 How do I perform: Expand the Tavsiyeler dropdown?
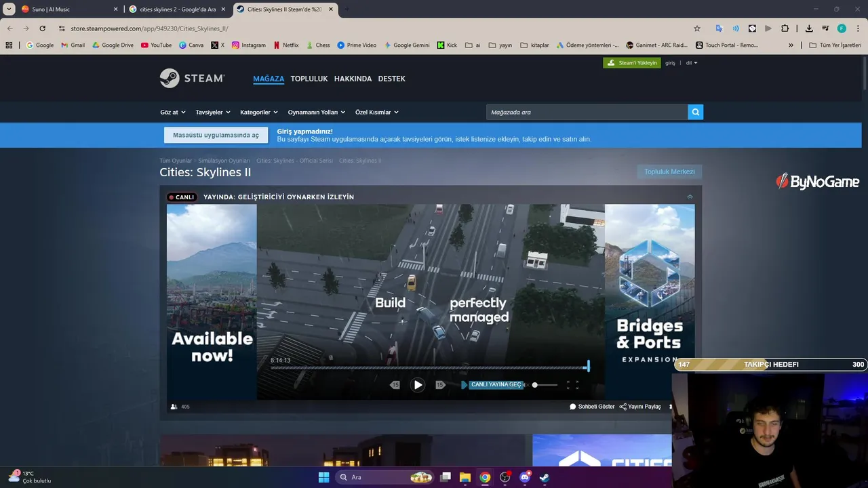pos(213,112)
